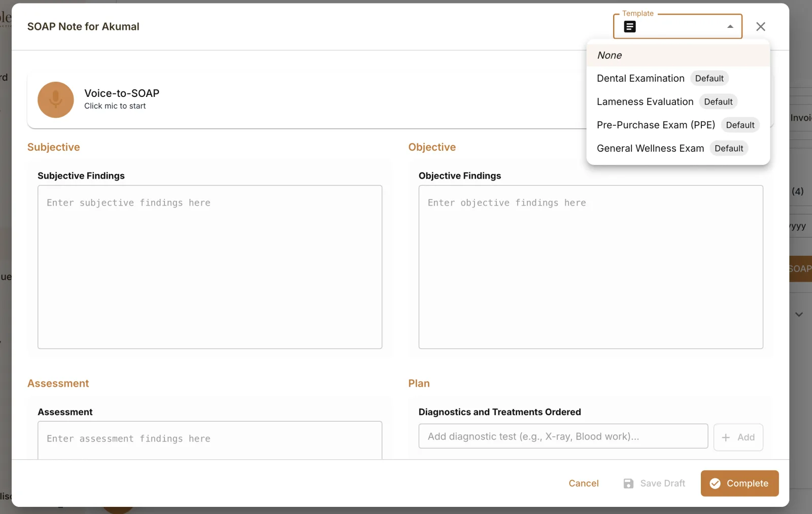Click the diagnostic test input field
The height and width of the screenshot is (514, 812).
[x=563, y=436]
